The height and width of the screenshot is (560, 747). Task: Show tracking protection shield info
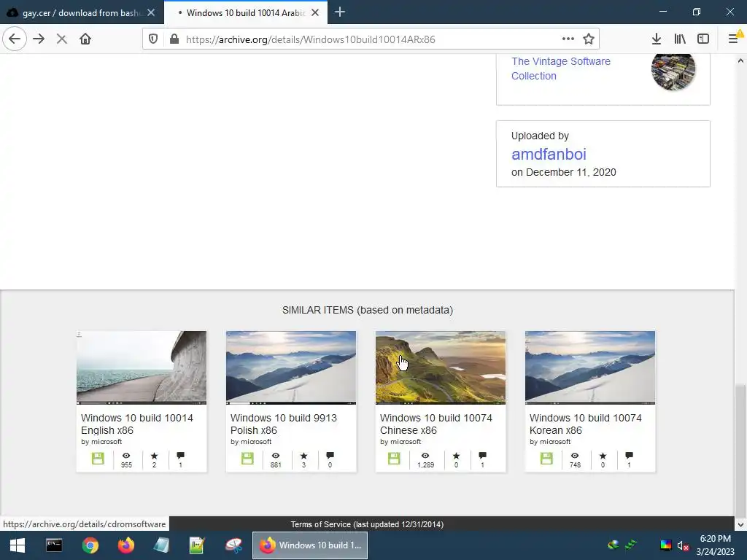click(x=153, y=39)
